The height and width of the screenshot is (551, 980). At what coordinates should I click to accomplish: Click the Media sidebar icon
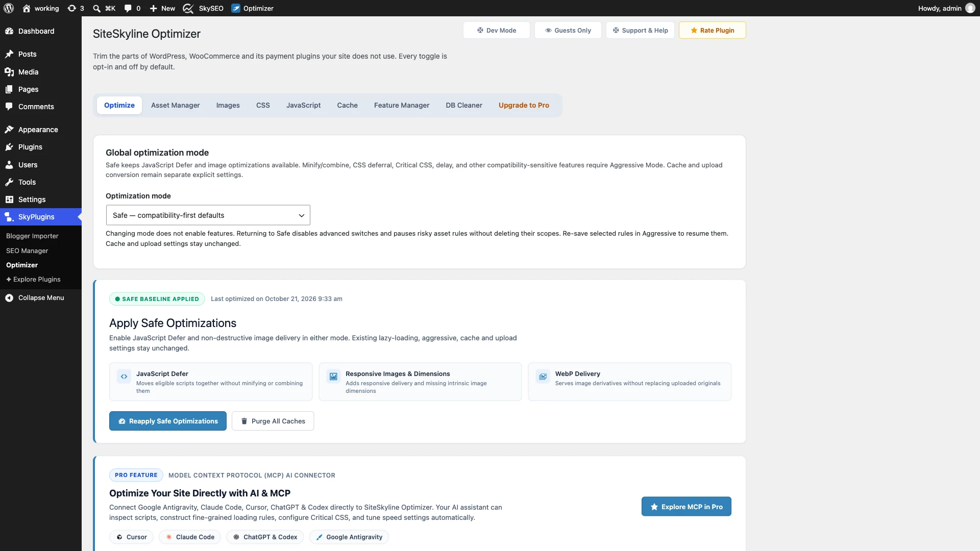pos(9,72)
